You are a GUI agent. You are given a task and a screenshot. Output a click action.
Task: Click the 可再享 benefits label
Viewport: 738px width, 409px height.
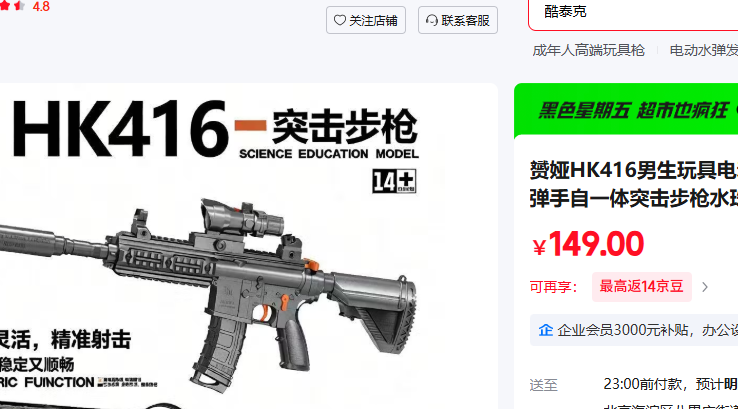pos(553,287)
